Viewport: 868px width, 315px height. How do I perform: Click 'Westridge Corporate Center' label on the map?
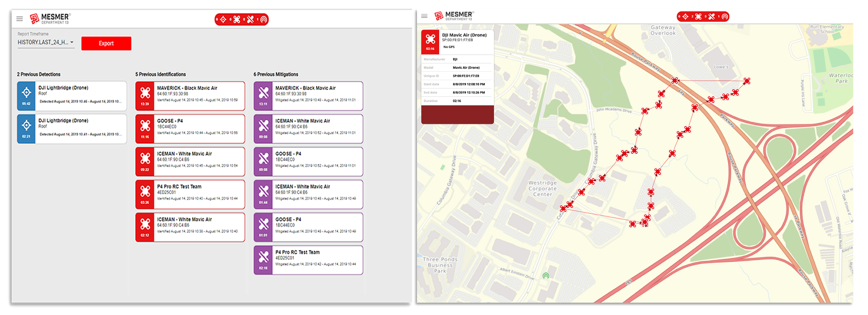click(543, 189)
